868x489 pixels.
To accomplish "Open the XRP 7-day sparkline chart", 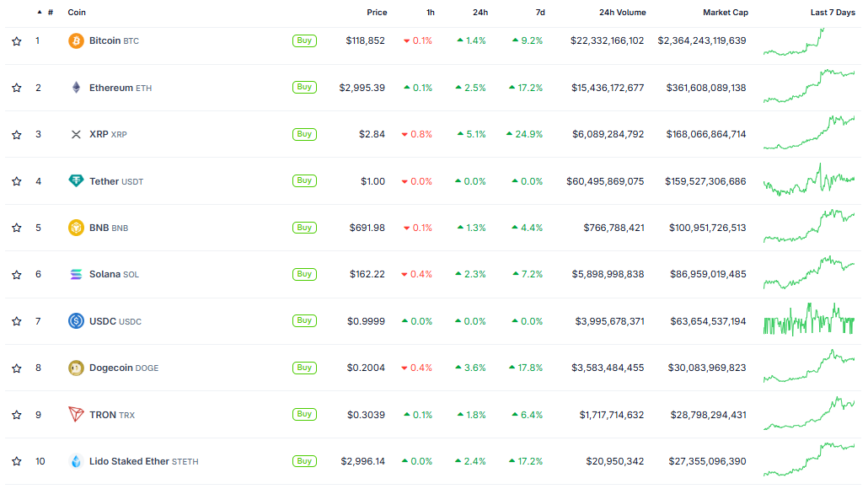I will click(808, 134).
